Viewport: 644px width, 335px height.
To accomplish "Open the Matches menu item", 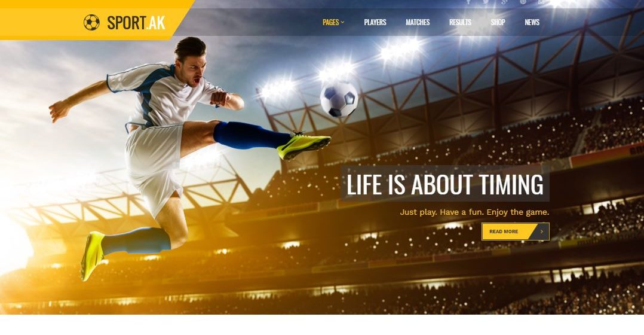I will click(418, 22).
